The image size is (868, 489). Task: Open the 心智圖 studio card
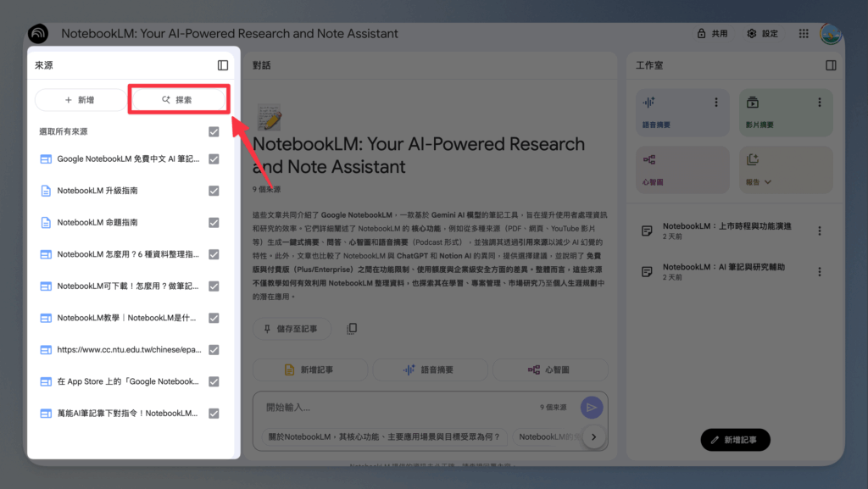[x=682, y=169]
